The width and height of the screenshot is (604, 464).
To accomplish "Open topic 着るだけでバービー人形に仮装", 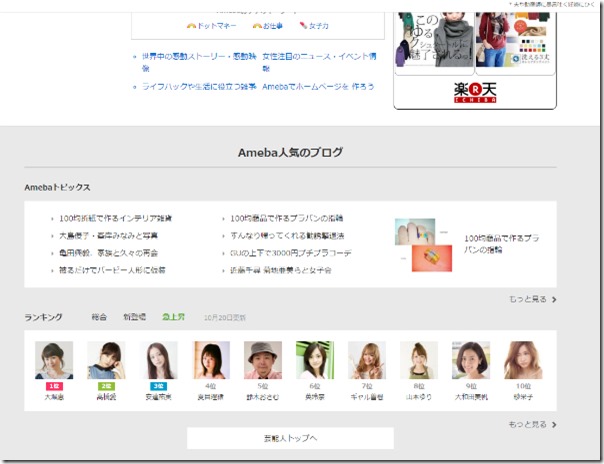I will (112, 270).
